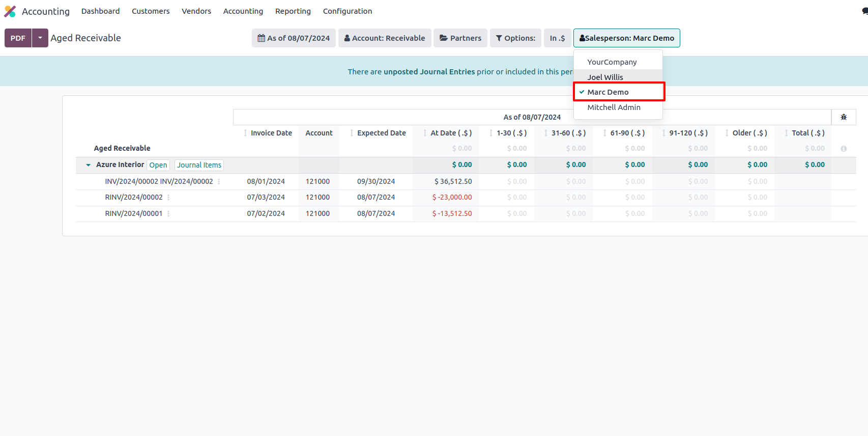
Task: Click invoice date 07/02/2024 cell
Action: click(266, 214)
